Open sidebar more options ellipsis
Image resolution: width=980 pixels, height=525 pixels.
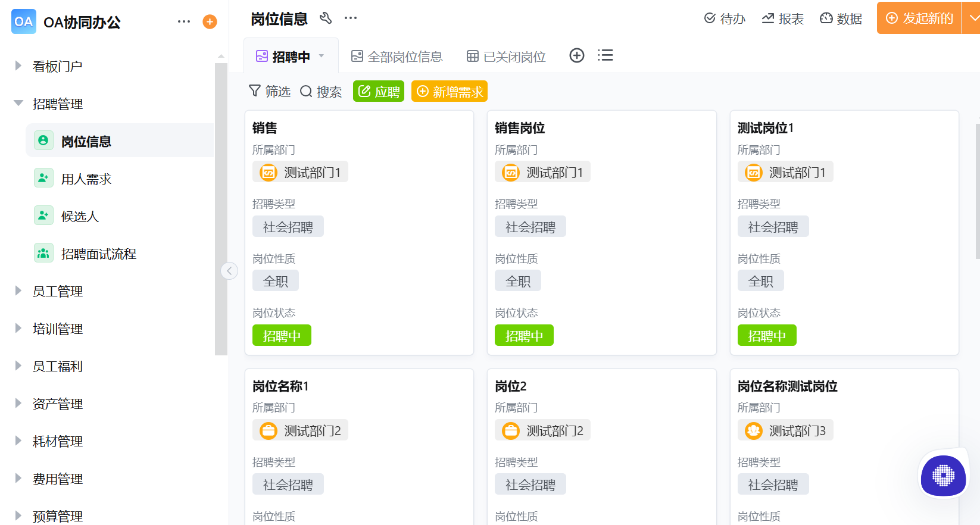coord(184,21)
